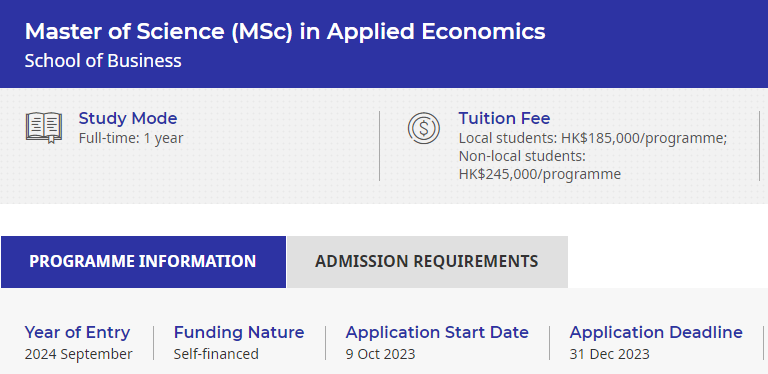Click the Master of Science programme title
This screenshot has height=374, width=768.
click(x=285, y=32)
